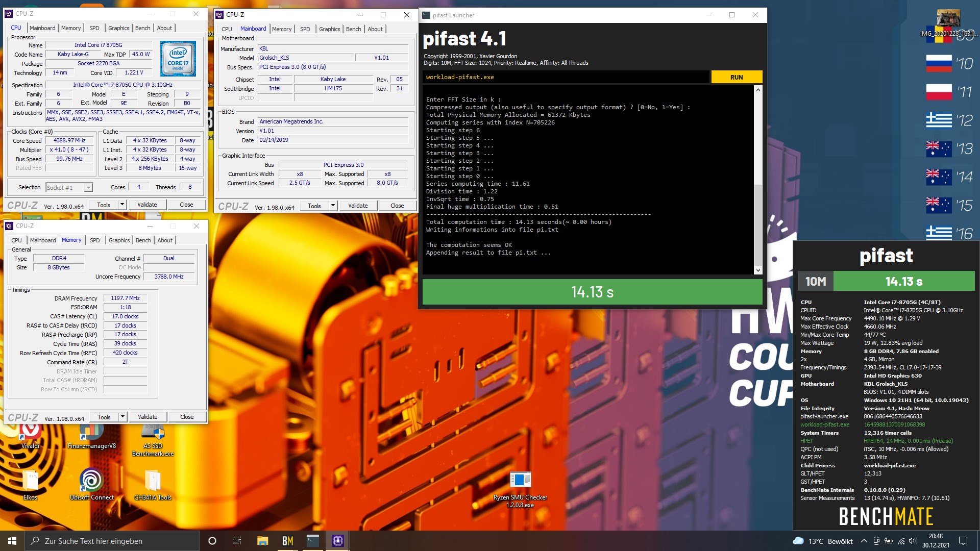Click pifast console scroll down arrow
The width and height of the screenshot is (980, 551).
(758, 270)
